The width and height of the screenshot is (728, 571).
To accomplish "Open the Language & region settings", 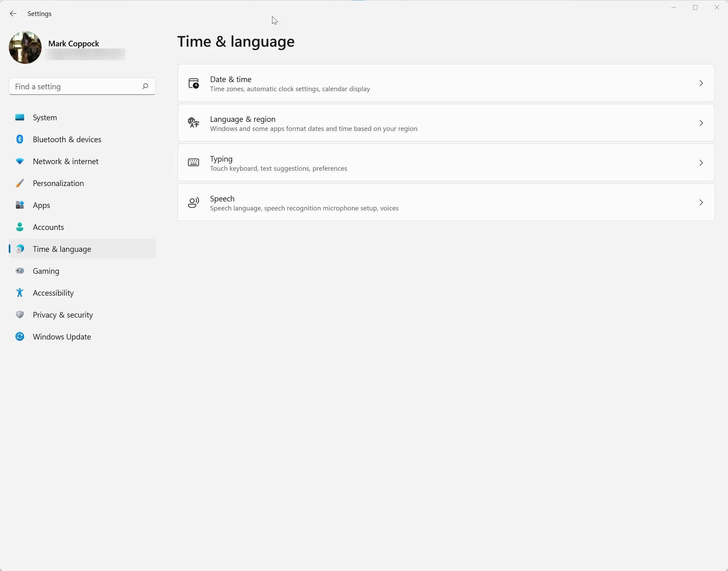I will pos(446,123).
